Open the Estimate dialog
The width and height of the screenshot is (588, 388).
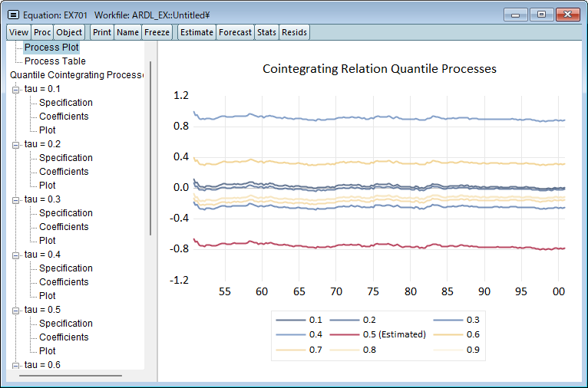(197, 32)
